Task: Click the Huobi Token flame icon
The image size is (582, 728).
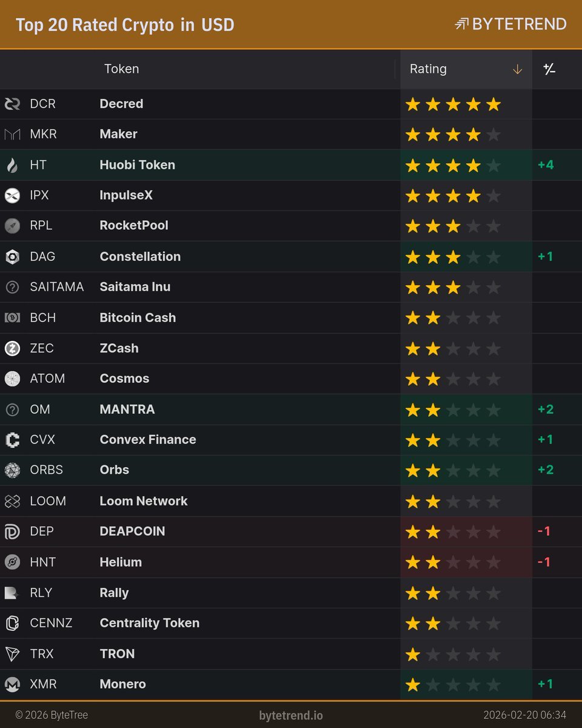Action: [x=12, y=165]
